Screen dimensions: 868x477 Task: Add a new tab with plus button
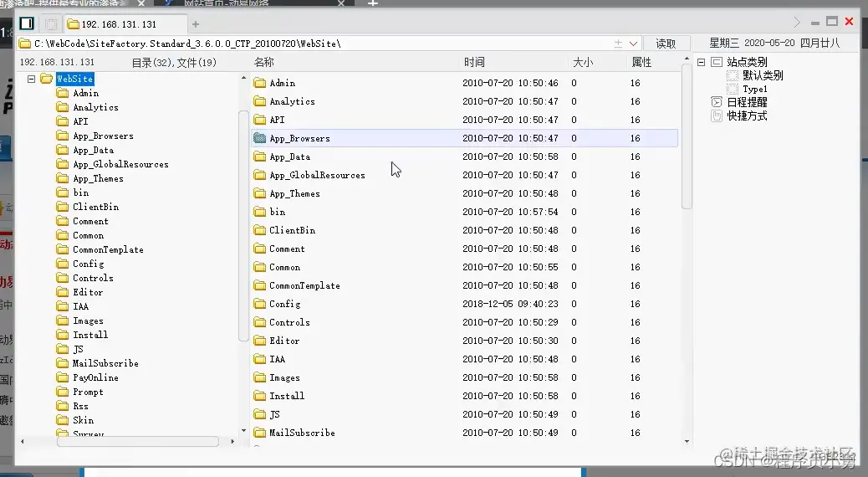(x=196, y=23)
